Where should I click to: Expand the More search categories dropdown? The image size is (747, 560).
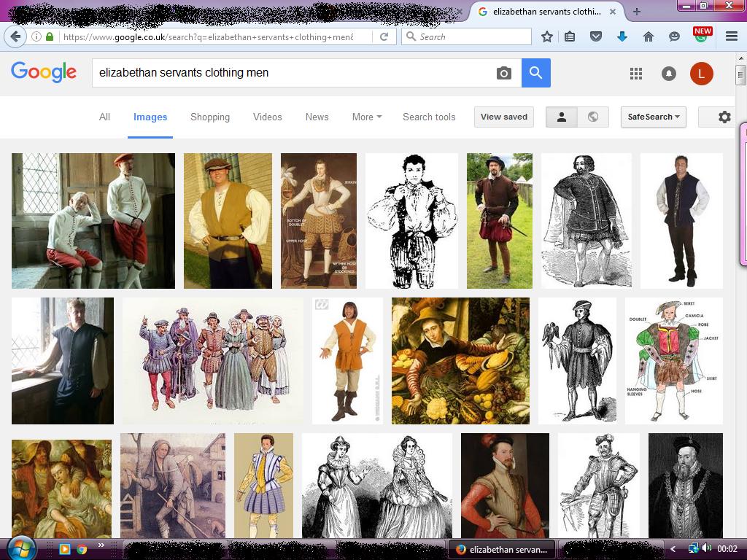click(367, 117)
